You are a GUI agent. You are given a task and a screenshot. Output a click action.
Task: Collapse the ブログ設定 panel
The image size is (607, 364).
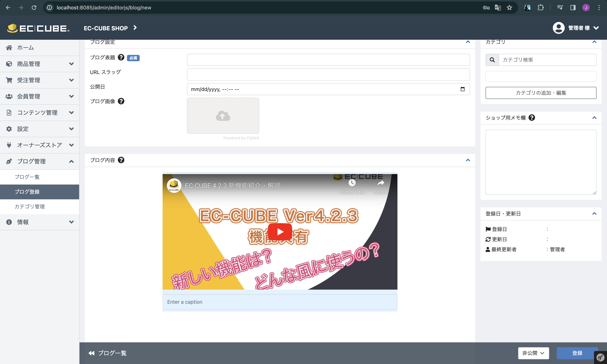point(468,42)
